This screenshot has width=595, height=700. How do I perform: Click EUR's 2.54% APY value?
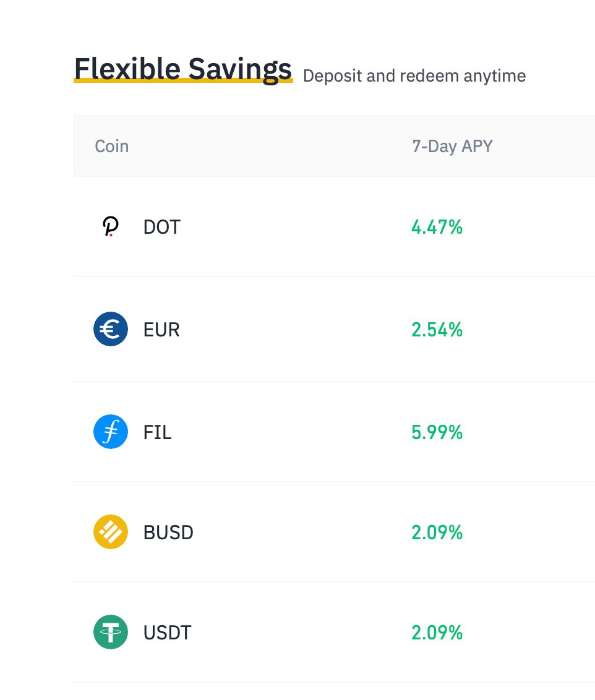point(437,330)
